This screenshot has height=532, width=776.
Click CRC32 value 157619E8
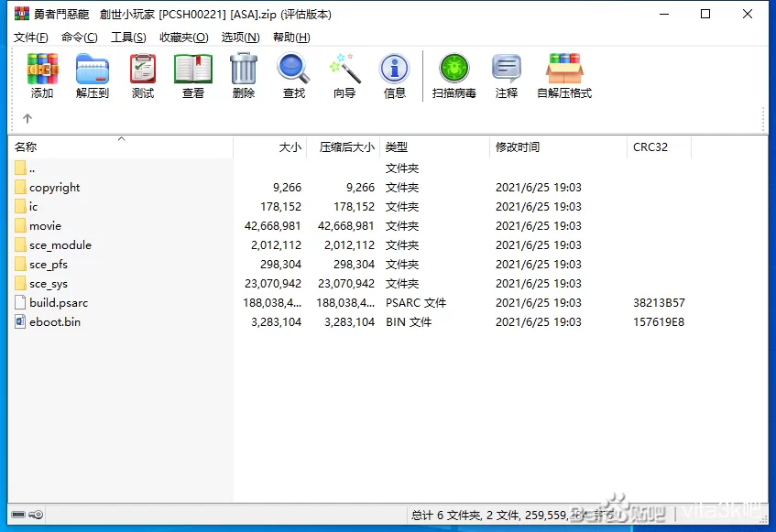point(659,322)
